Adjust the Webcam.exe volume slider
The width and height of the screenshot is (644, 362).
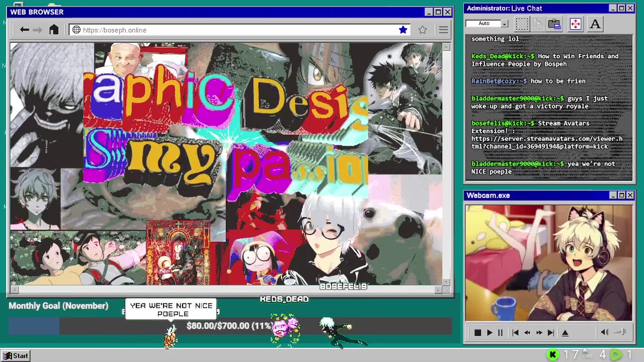click(x=621, y=332)
